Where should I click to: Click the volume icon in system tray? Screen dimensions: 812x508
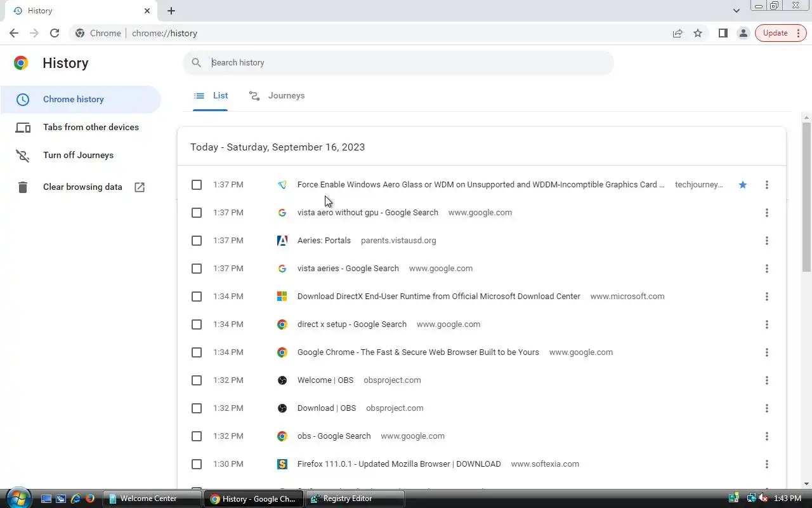[x=763, y=498]
